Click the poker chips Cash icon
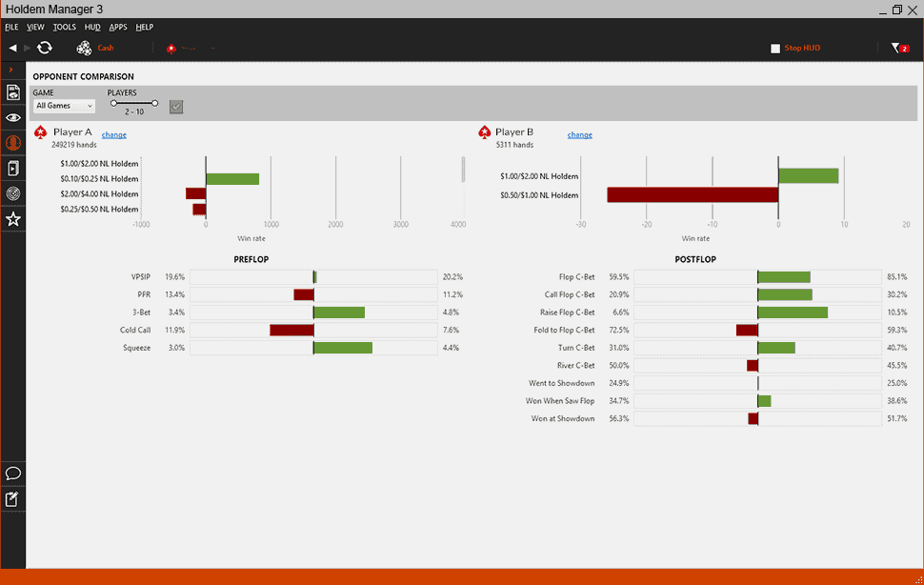Screen dimensions: 924x585 point(85,48)
